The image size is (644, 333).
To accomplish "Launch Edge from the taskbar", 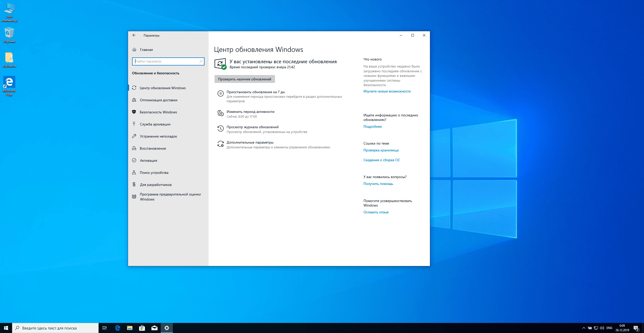I will tap(117, 328).
